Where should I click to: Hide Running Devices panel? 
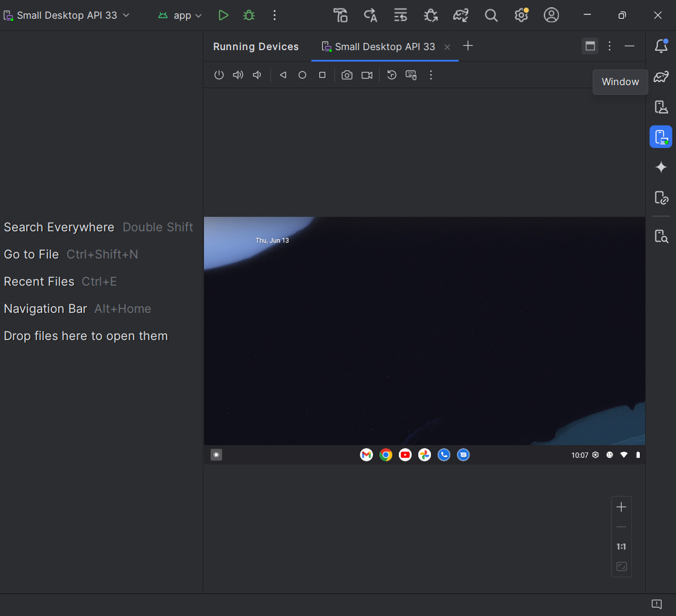pyautogui.click(x=630, y=46)
